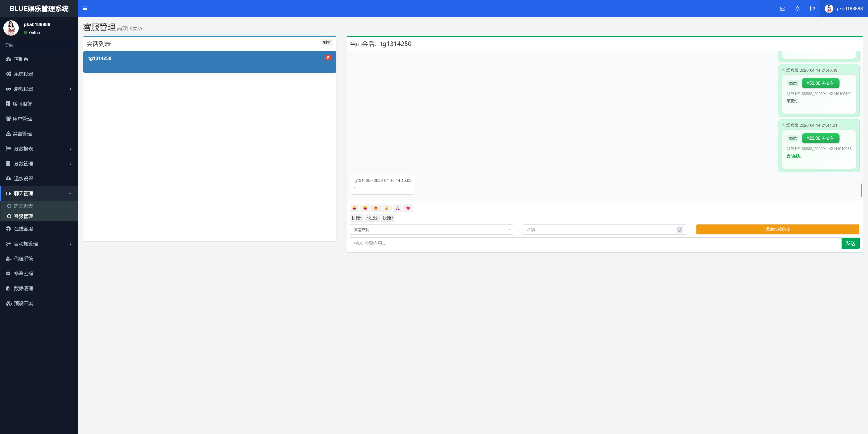
Task: Open 在线客服 page
Action: [39, 229]
